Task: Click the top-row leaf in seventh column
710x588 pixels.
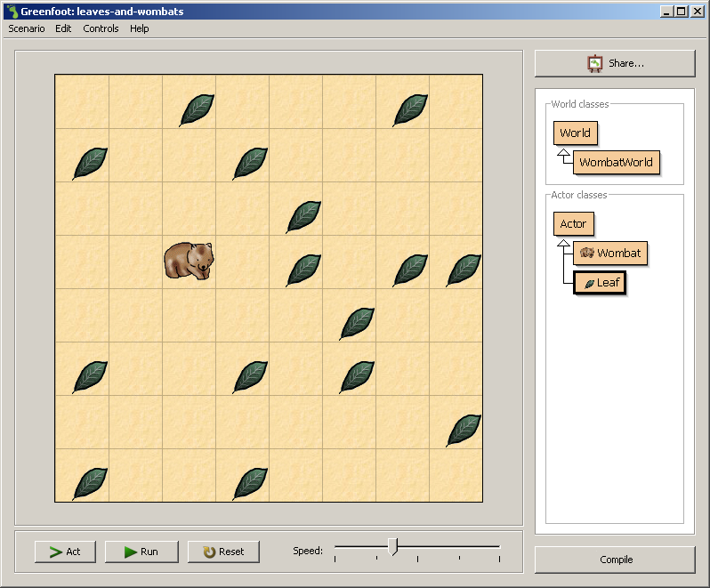Action: click(x=410, y=110)
